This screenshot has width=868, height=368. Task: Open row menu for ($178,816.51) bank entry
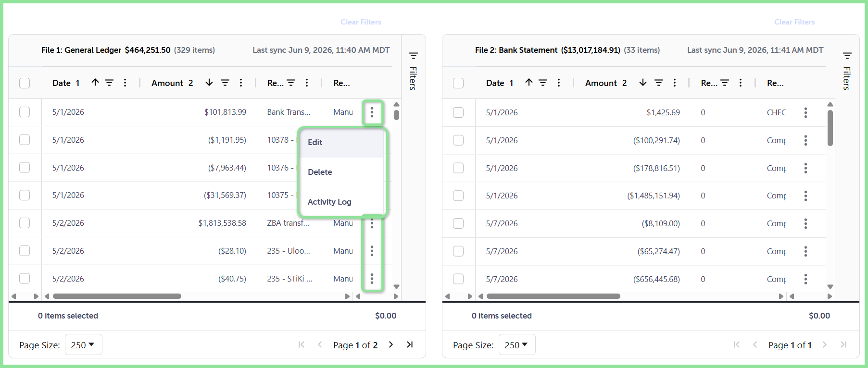(805, 168)
